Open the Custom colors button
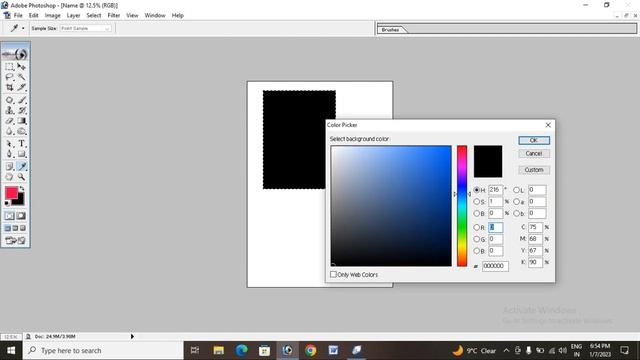The height and width of the screenshot is (360, 640). point(534,170)
